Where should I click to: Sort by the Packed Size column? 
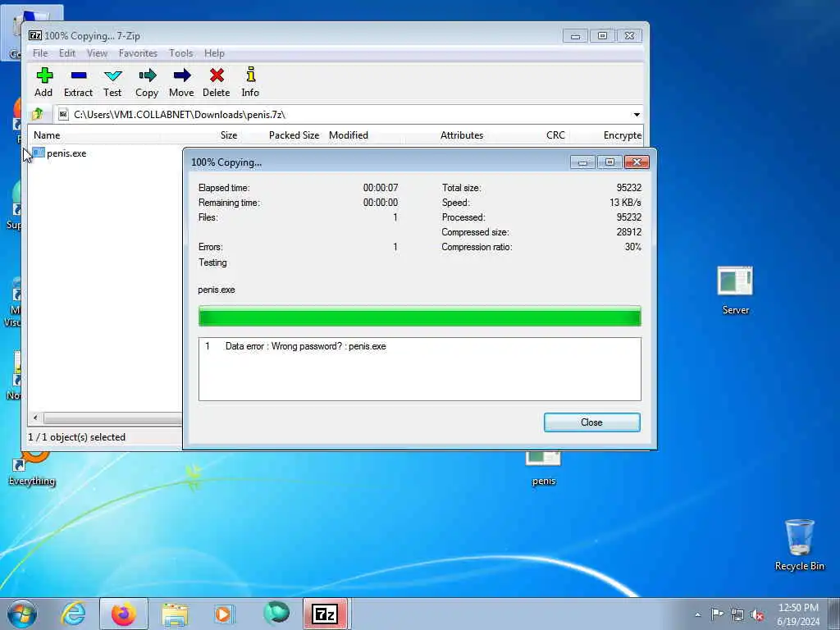point(294,135)
